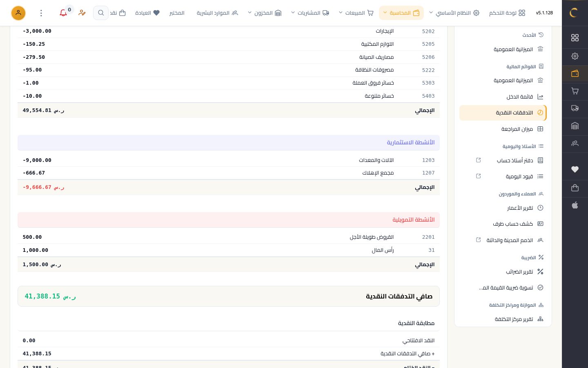
Task: Expand the النظام الأساسي dropdown menu
Action: pos(454,13)
